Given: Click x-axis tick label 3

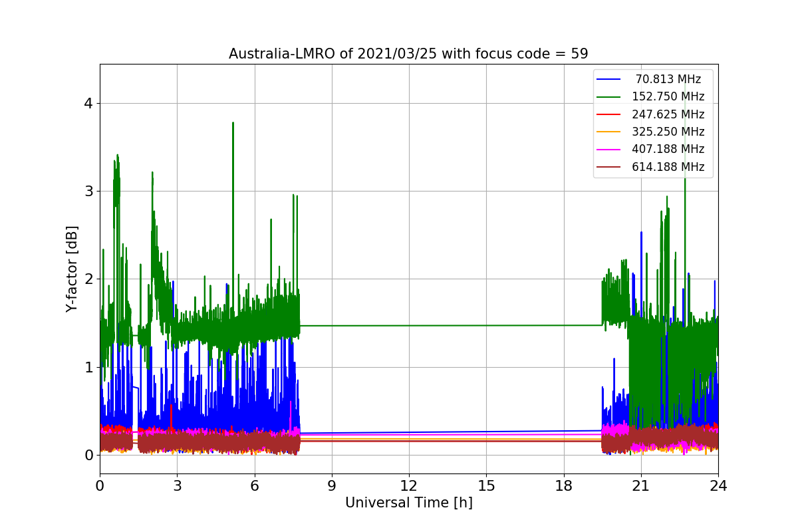Looking at the screenshot, I should pos(177,485).
